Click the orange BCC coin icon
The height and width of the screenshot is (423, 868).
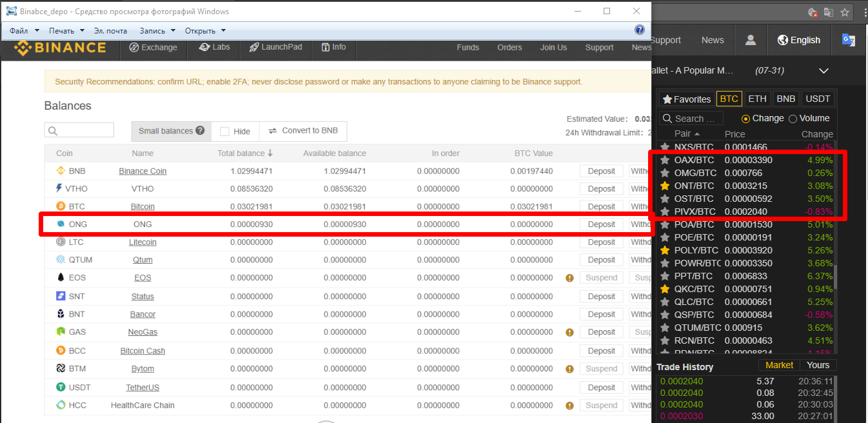click(61, 350)
